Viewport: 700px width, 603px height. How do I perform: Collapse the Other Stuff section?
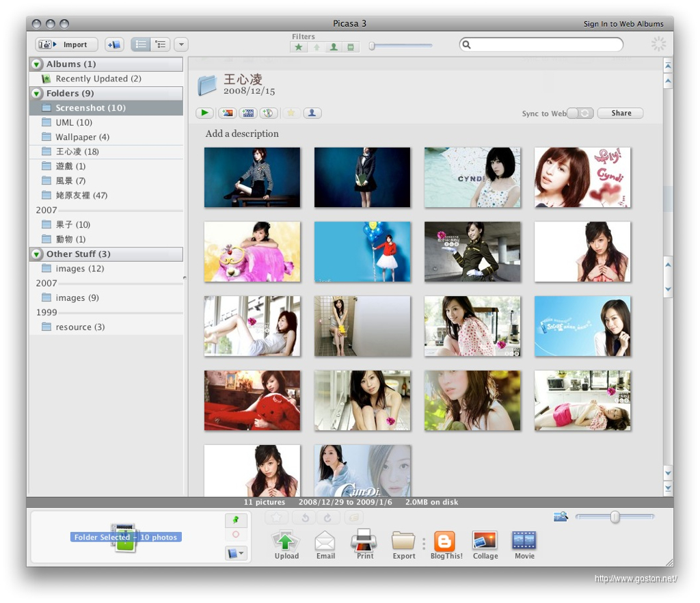[x=37, y=254]
